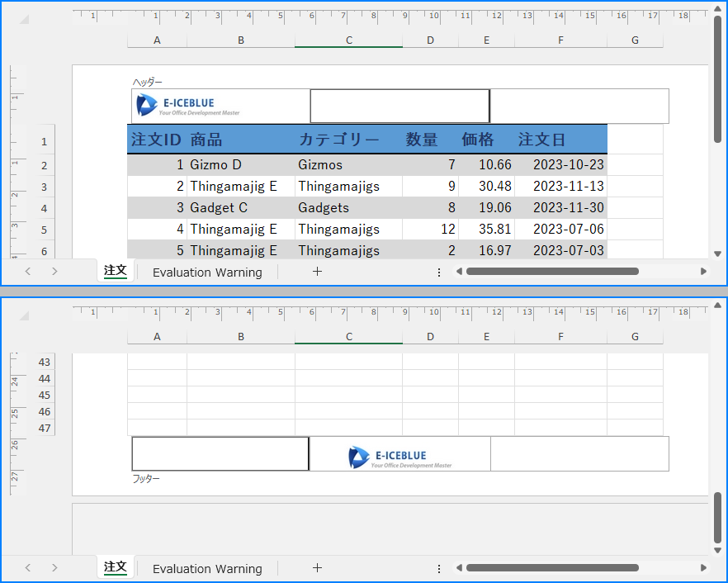Click the right header section box
The height and width of the screenshot is (583, 728).
[x=579, y=106]
